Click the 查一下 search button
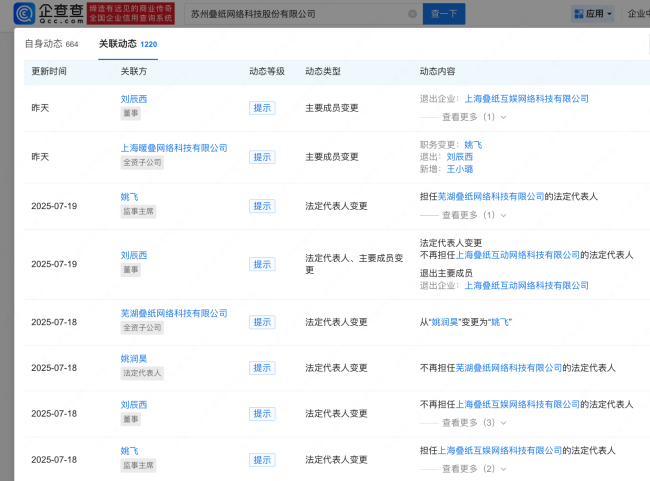Image resolution: width=650 pixels, height=481 pixels. pyautogui.click(x=444, y=14)
